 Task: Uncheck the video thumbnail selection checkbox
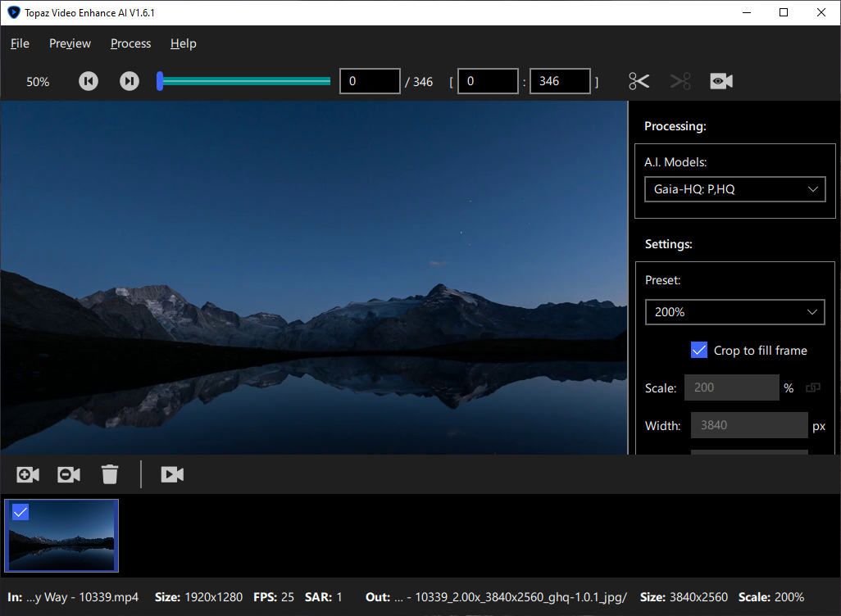tap(20, 512)
